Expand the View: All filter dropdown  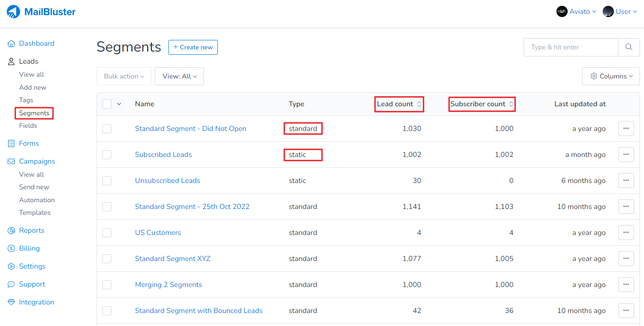point(179,76)
